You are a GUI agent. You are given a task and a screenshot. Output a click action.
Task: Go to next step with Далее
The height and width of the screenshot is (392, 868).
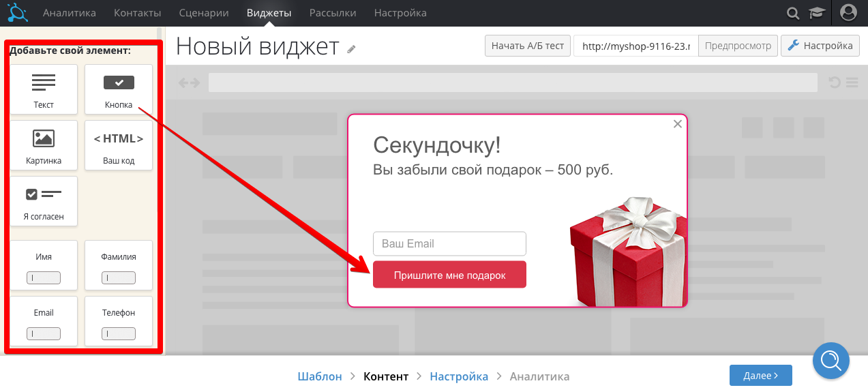click(x=761, y=376)
